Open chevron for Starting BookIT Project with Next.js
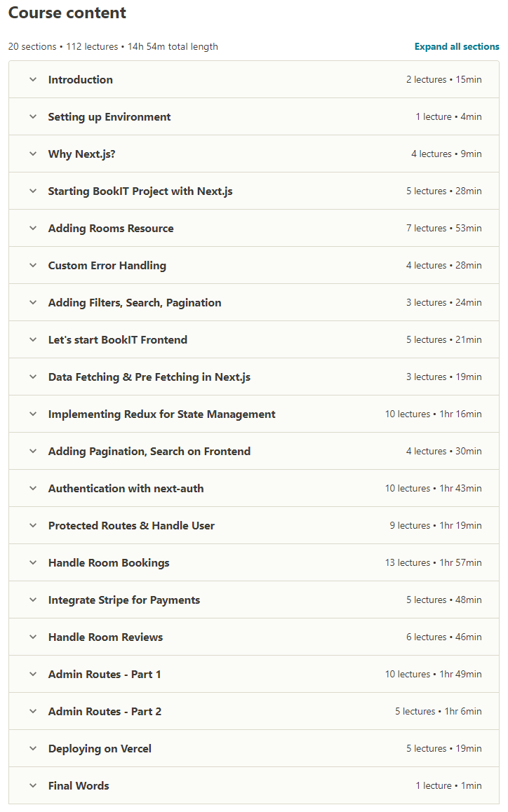 (33, 191)
